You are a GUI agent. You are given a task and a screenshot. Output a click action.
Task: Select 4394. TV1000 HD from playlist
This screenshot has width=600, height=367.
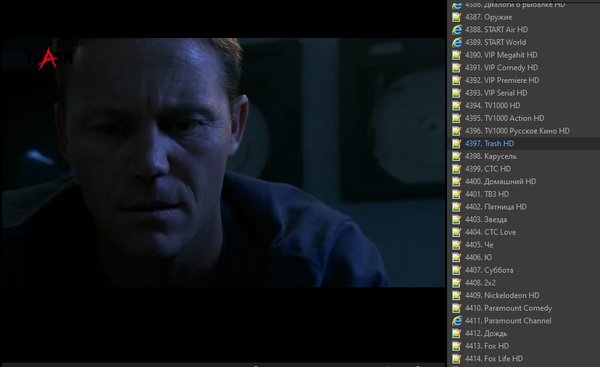pyautogui.click(x=492, y=106)
